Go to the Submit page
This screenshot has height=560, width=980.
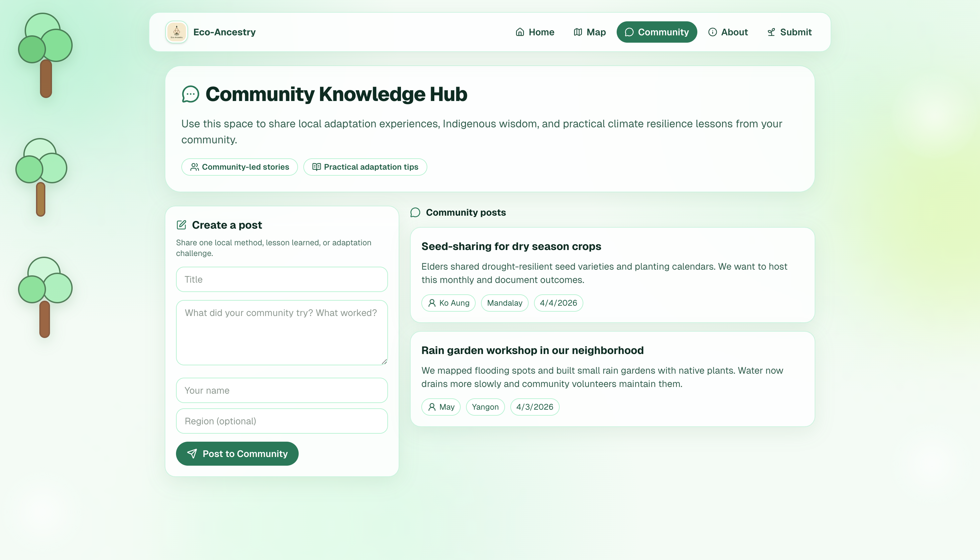pos(789,32)
